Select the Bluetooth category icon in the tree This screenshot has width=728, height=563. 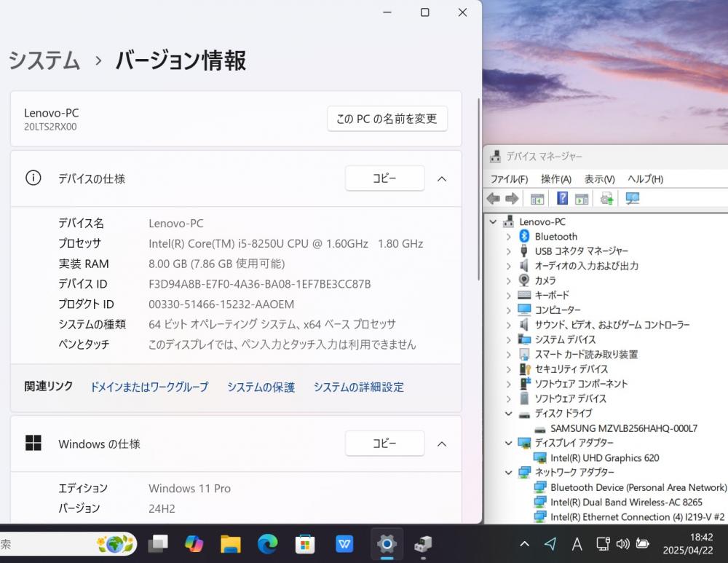click(x=524, y=236)
